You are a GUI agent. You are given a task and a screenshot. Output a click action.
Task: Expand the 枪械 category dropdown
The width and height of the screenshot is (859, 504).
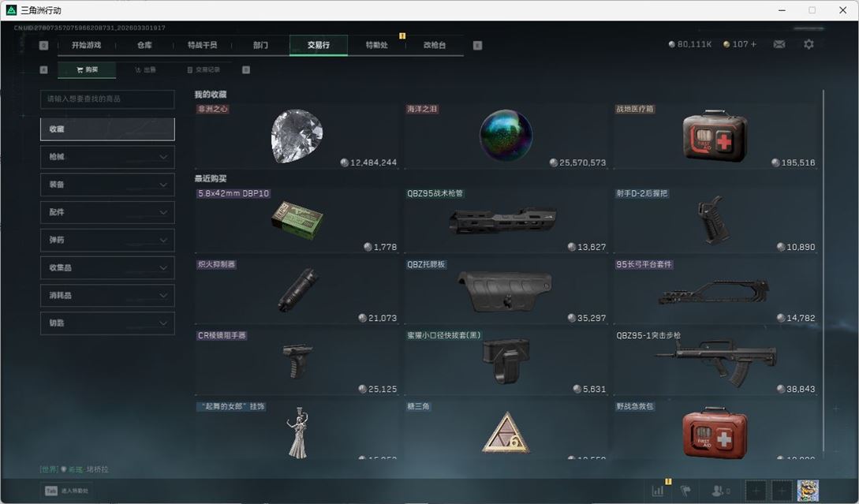(x=106, y=156)
